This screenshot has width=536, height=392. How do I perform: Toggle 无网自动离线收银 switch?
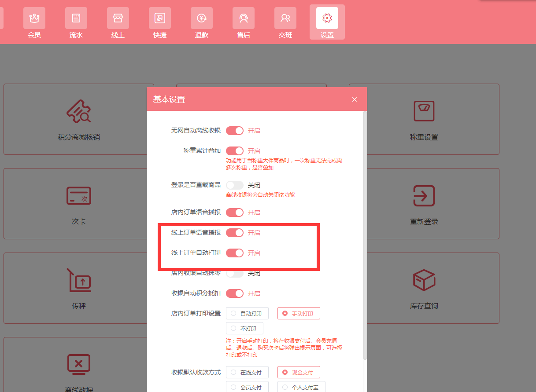(x=235, y=131)
